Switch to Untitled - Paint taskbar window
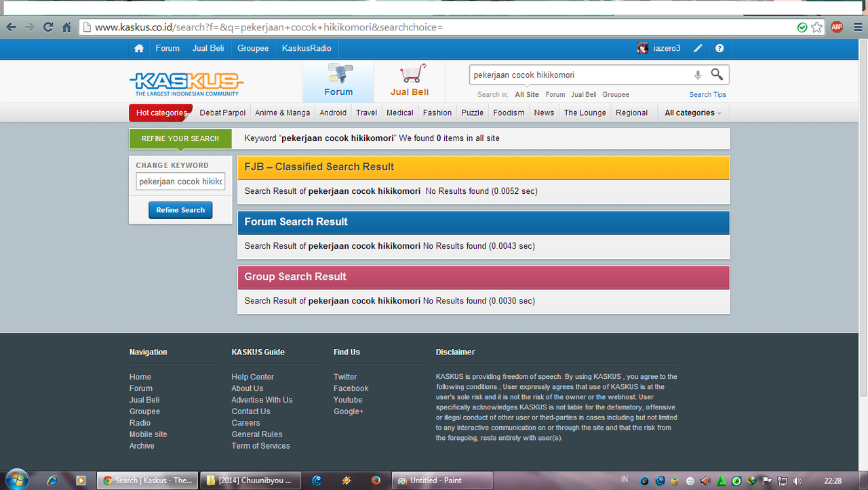The image size is (868, 490). click(442, 481)
